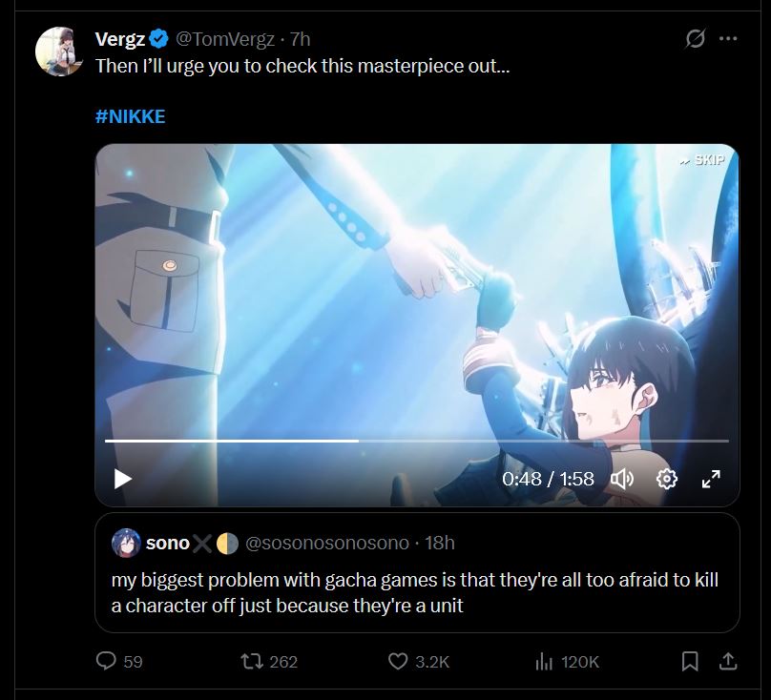The image size is (771, 700).
Task: Click the Grok explain post icon
Action: 696,39
